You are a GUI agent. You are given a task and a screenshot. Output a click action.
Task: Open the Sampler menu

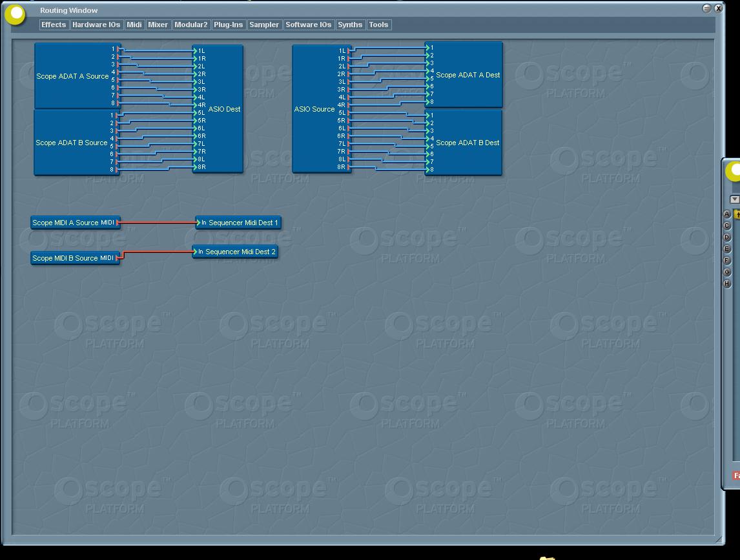pos(264,25)
